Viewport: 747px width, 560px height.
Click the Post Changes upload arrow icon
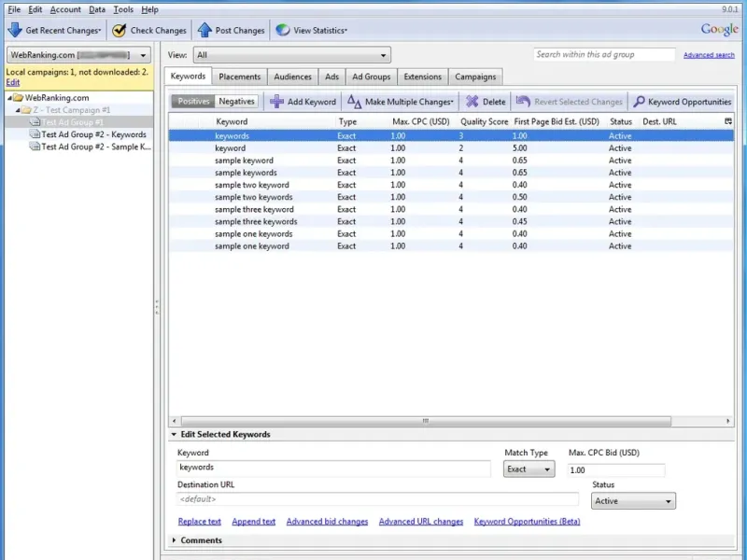(x=204, y=30)
